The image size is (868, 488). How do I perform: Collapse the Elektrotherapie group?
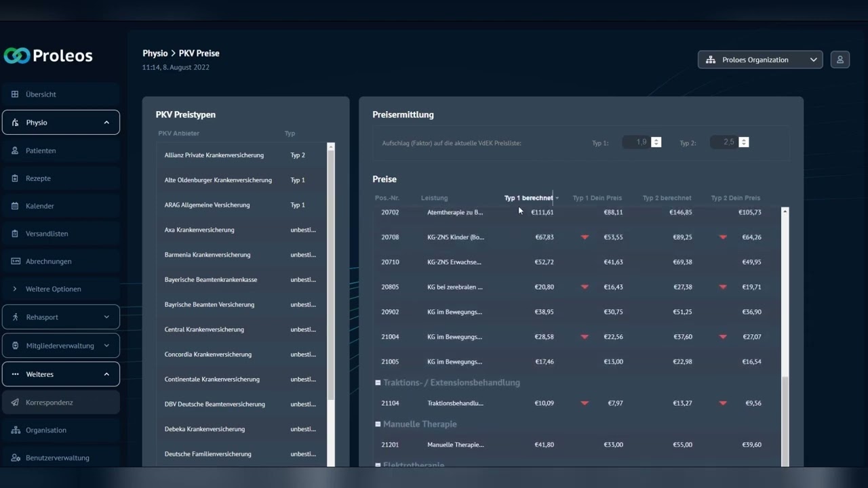[378, 465]
